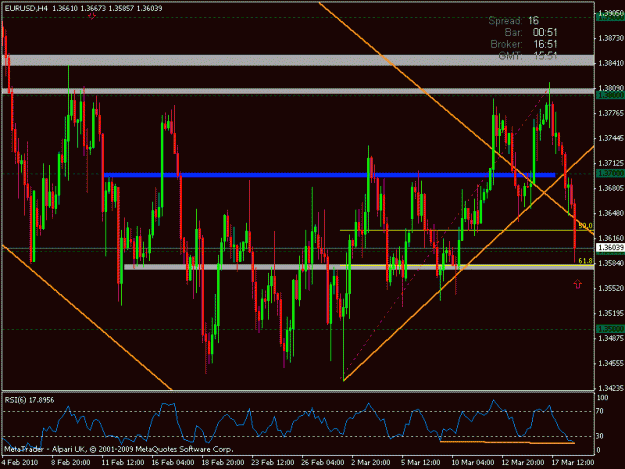Click the RSI 30 level label
625x469 pixels.
pyautogui.click(x=599, y=436)
